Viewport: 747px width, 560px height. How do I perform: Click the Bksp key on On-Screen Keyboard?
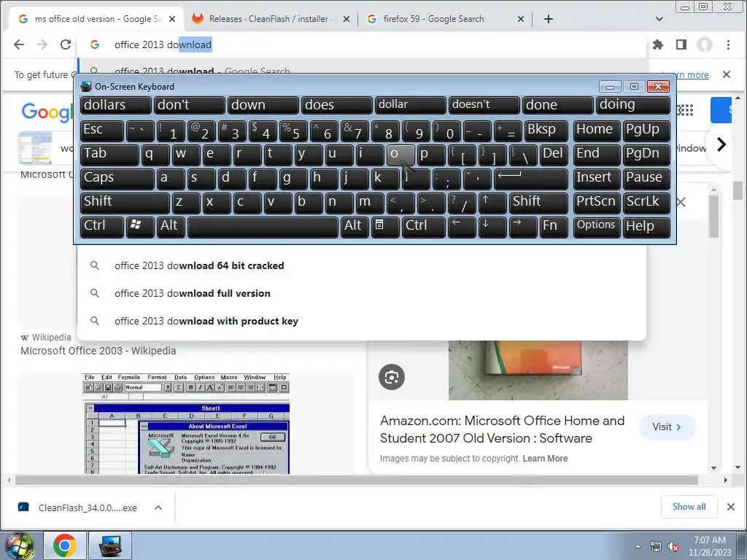[x=546, y=131]
